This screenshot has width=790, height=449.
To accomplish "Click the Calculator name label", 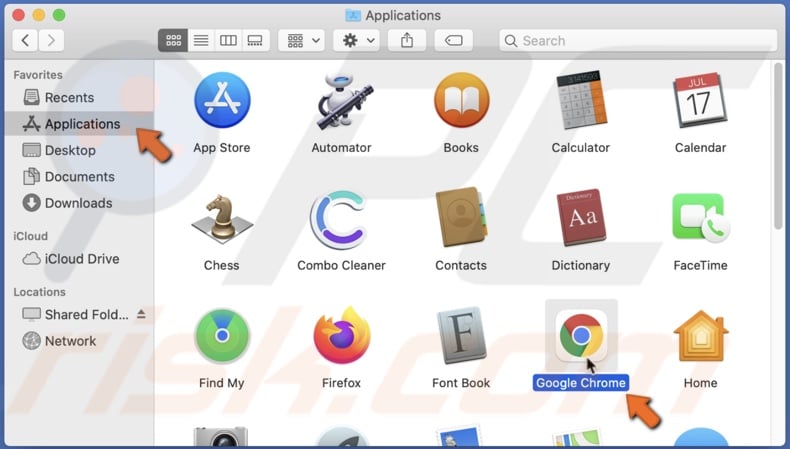I will [581, 148].
